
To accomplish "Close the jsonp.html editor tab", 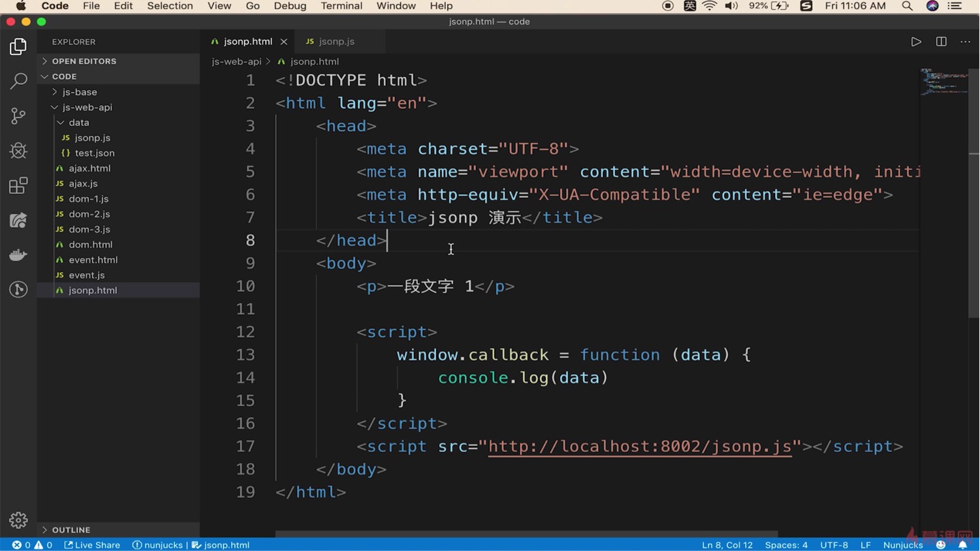I will (283, 42).
